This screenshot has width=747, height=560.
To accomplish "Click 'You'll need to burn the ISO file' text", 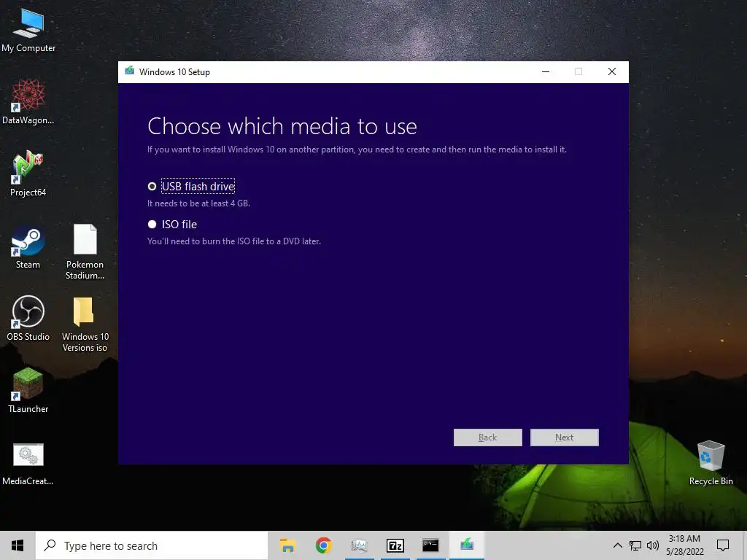I will pos(234,241).
